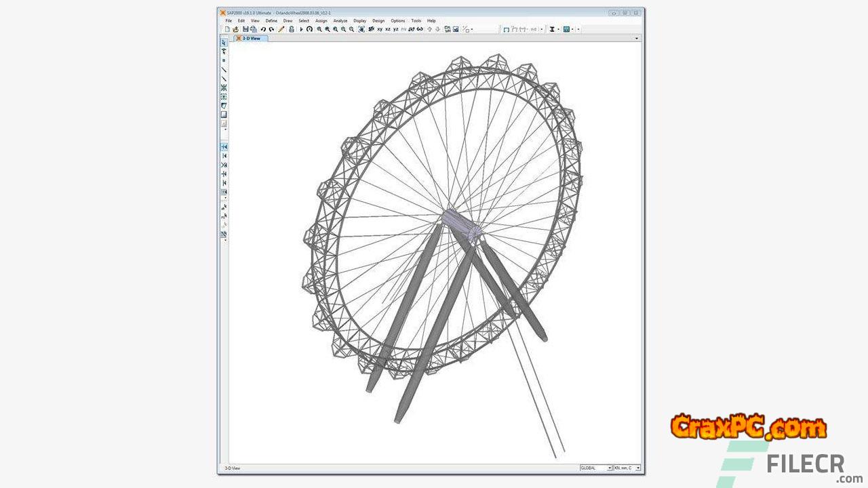Click the Rubber Band Zoom icon

[x=319, y=29]
